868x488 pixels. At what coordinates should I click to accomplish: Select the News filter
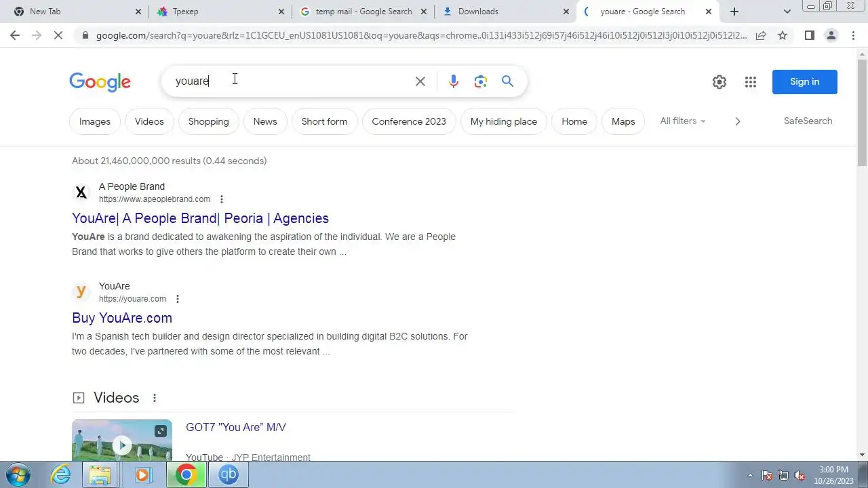pos(265,121)
